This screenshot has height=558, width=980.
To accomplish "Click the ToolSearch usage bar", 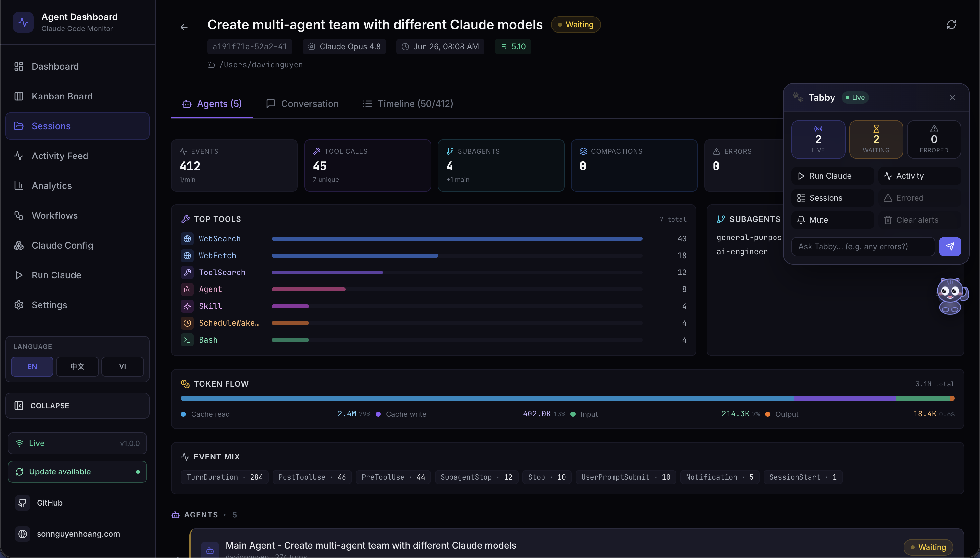I will pyautogui.click(x=457, y=273).
